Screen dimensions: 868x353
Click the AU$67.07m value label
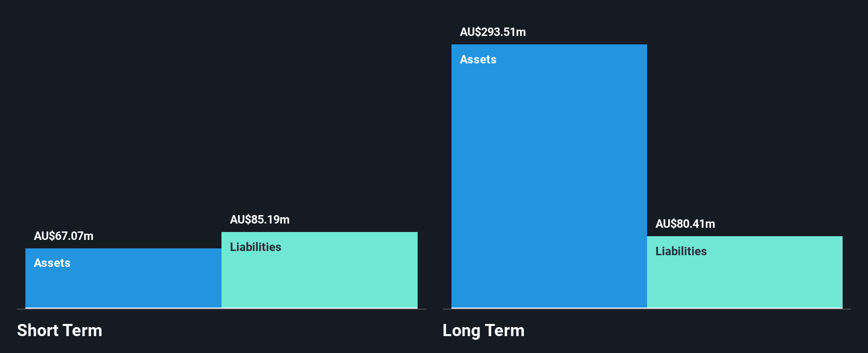[x=63, y=236]
